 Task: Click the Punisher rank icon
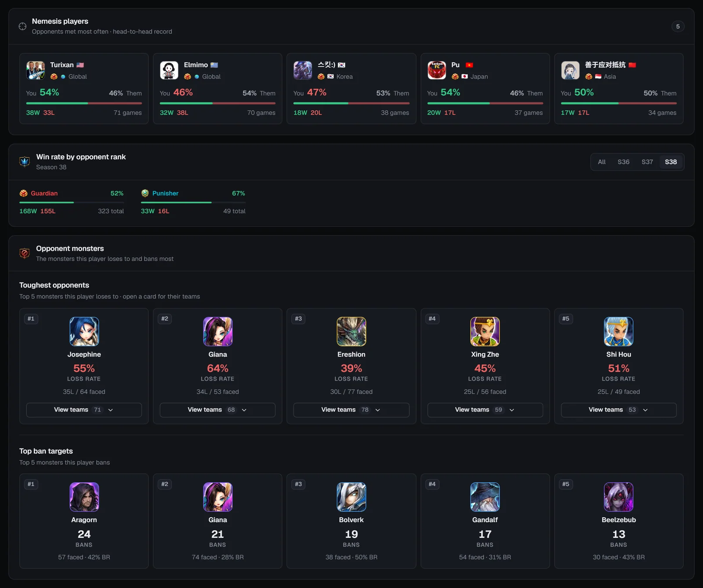(145, 193)
